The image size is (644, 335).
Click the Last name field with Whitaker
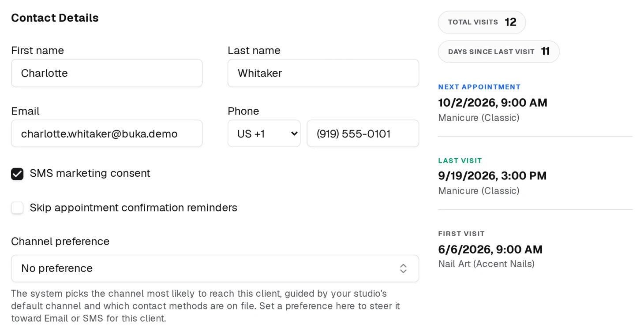click(323, 73)
